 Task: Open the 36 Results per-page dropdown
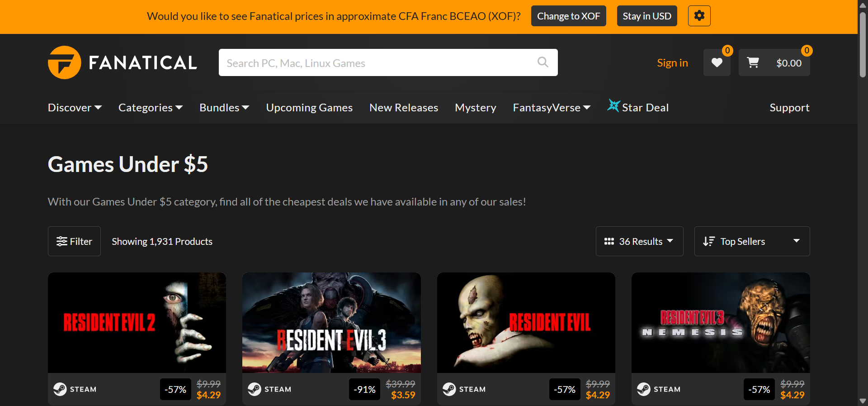pos(639,241)
